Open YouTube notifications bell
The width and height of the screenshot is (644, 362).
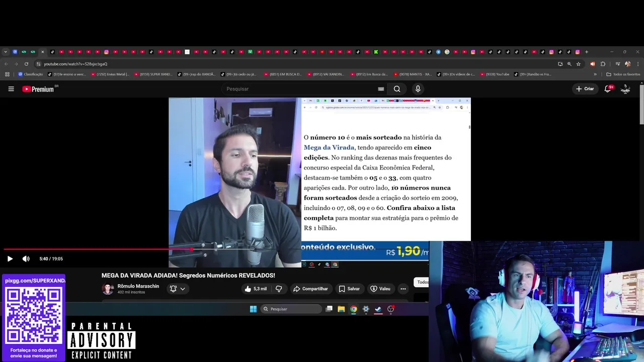click(x=608, y=89)
